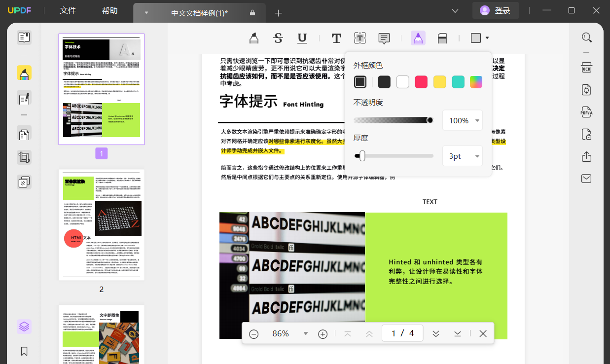Viewport: 610px width, 364px height.
Task: Open the tab list dropdown arrow
Action: click(x=146, y=13)
